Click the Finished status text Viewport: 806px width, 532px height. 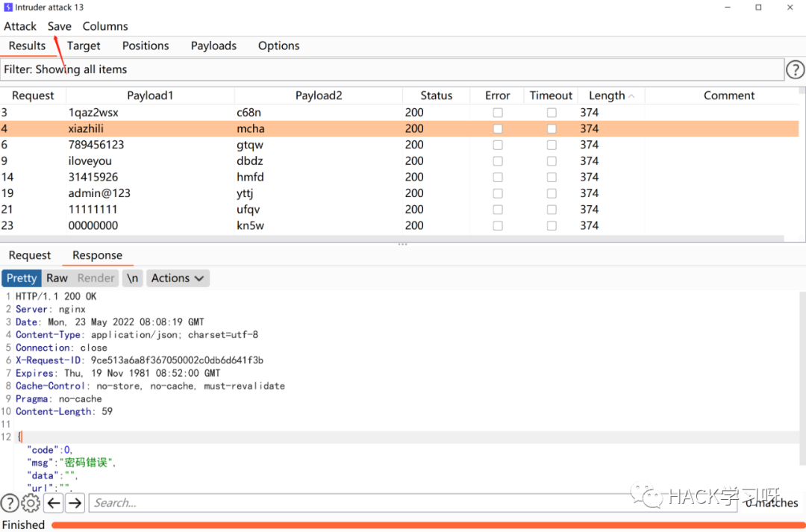(24, 525)
